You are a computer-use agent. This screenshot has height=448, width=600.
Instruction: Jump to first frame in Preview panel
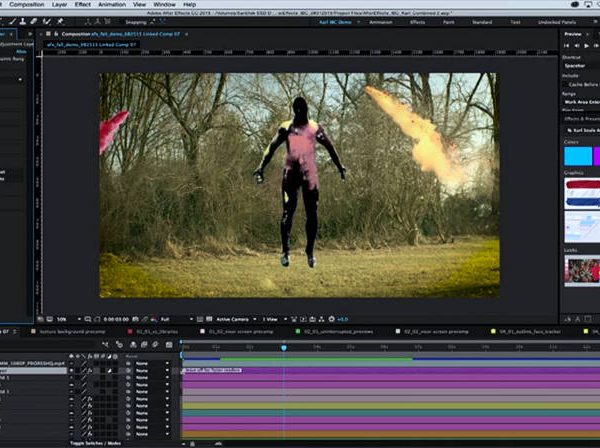click(x=566, y=46)
